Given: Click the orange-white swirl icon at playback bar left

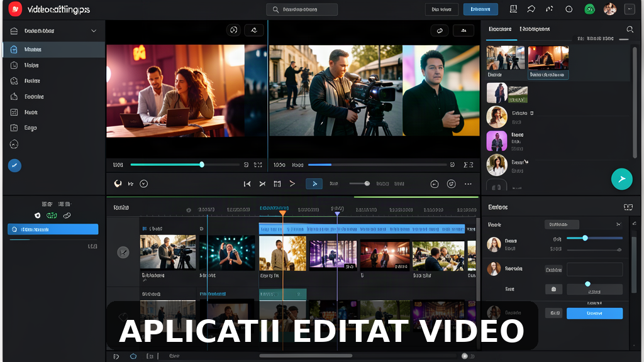Looking at the screenshot, I should point(118,184).
